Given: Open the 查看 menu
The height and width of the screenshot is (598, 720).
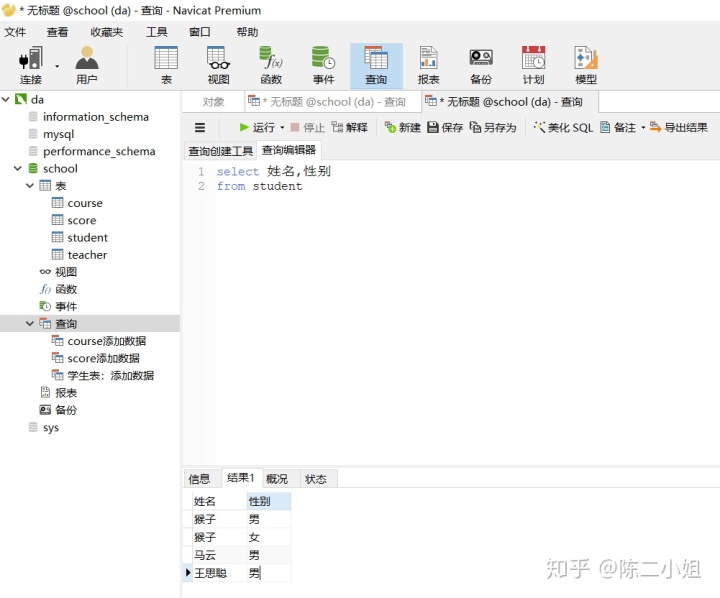Looking at the screenshot, I should [x=57, y=32].
